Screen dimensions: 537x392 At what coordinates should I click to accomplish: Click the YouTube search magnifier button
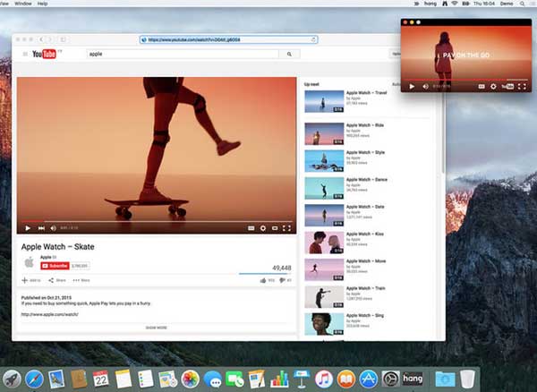289,54
